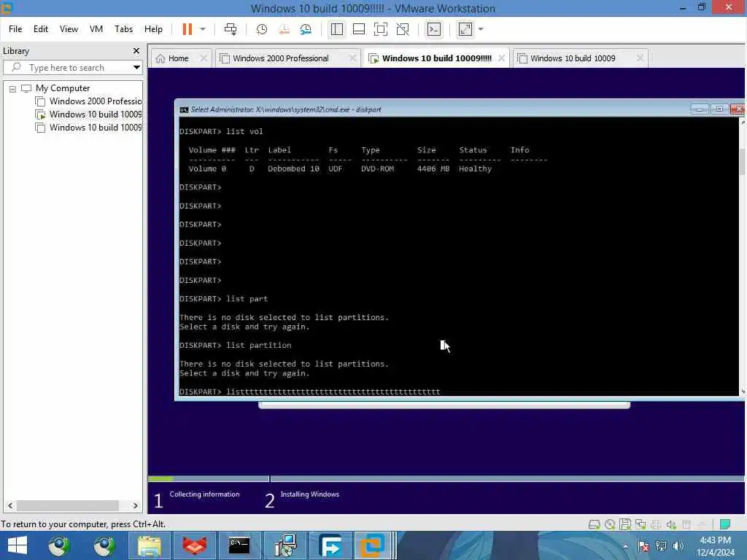Click the network tray icon
The width and height of the screenshot is (747, 560).
pyautogui.click(x=661, y=546)
